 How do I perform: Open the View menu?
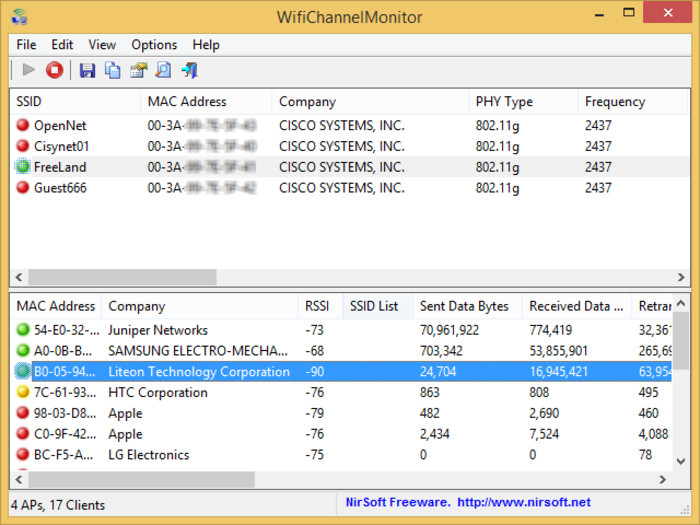tap(102, 45)
